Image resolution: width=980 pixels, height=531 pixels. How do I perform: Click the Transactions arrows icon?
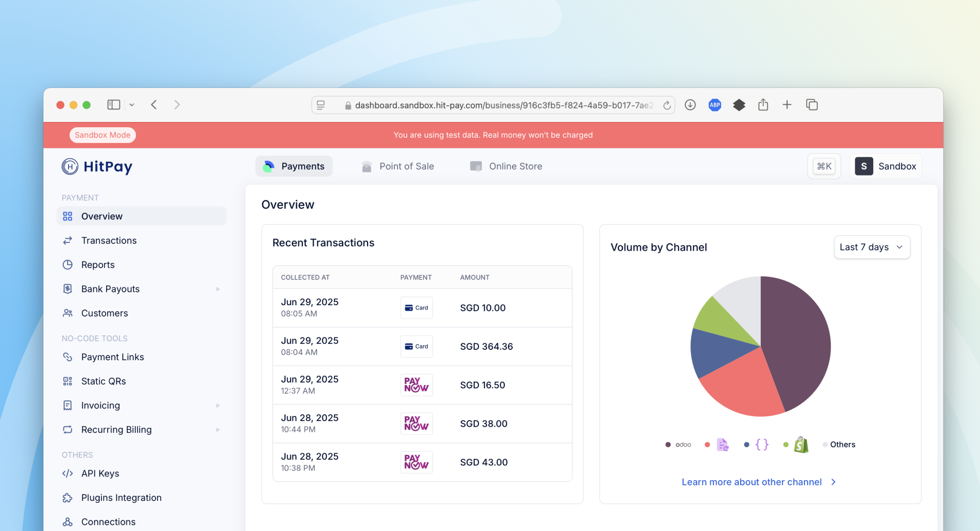point(67,241)
